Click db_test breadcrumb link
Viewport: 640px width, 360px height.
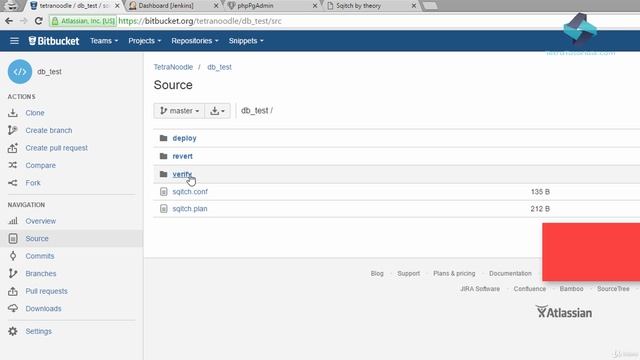[x=219, y=67]
